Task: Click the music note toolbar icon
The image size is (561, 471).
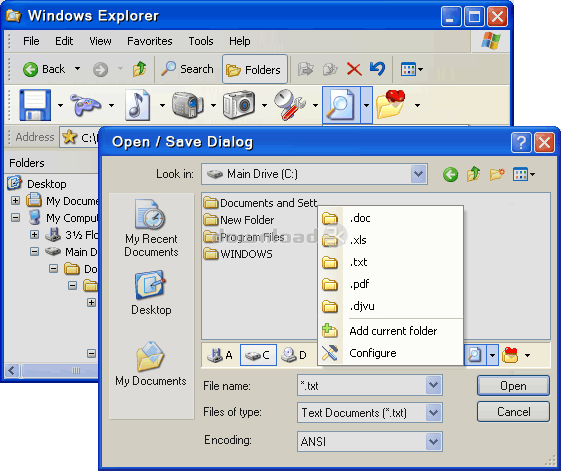Action: (137, 105)
